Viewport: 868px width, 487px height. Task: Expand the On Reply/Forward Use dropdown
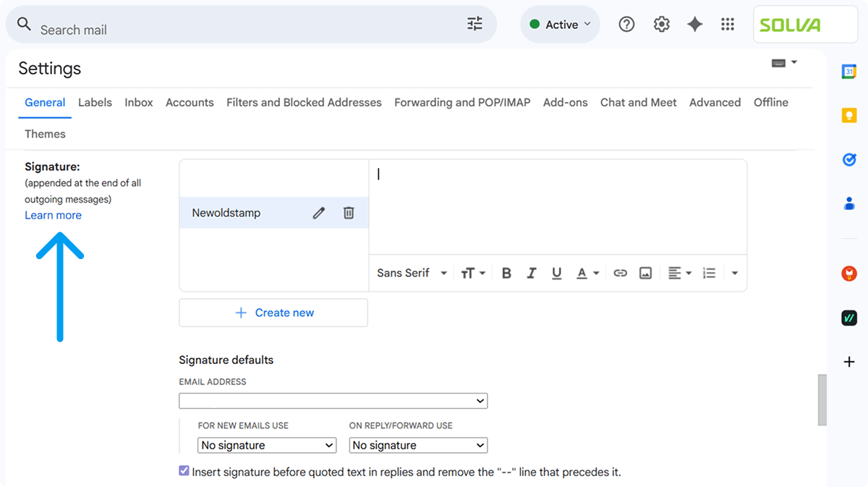pos(418,445)
